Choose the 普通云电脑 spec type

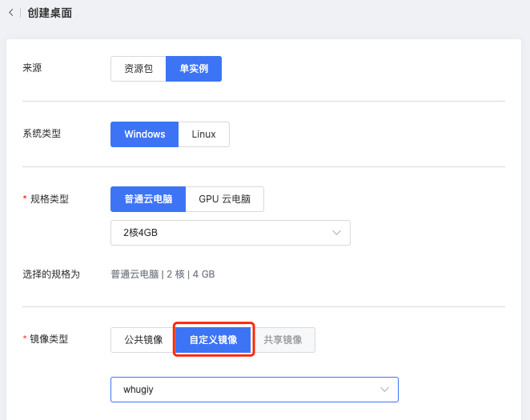148,199
